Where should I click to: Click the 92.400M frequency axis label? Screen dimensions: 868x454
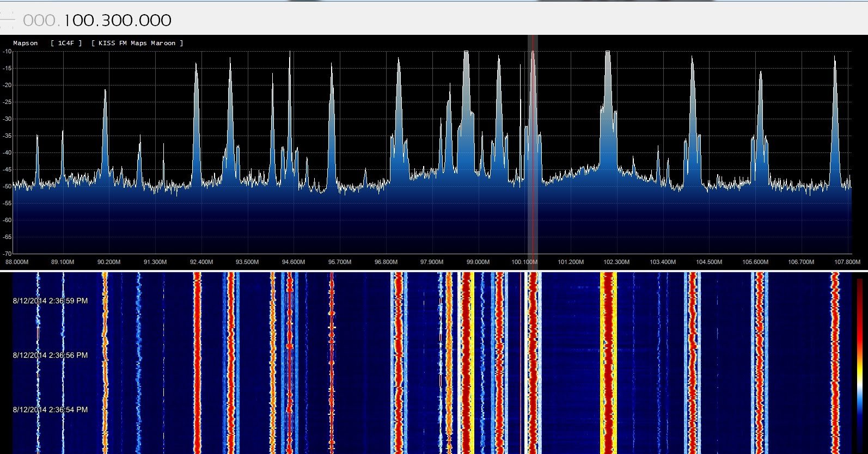click(x=201, y=262)
